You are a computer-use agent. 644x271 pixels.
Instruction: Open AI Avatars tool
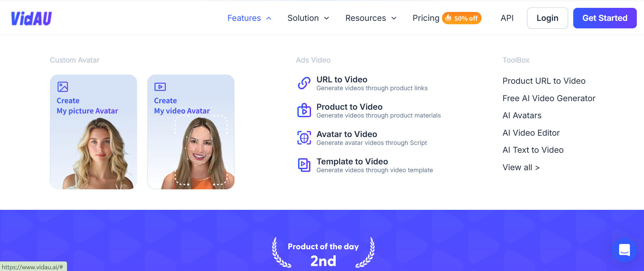522,116
